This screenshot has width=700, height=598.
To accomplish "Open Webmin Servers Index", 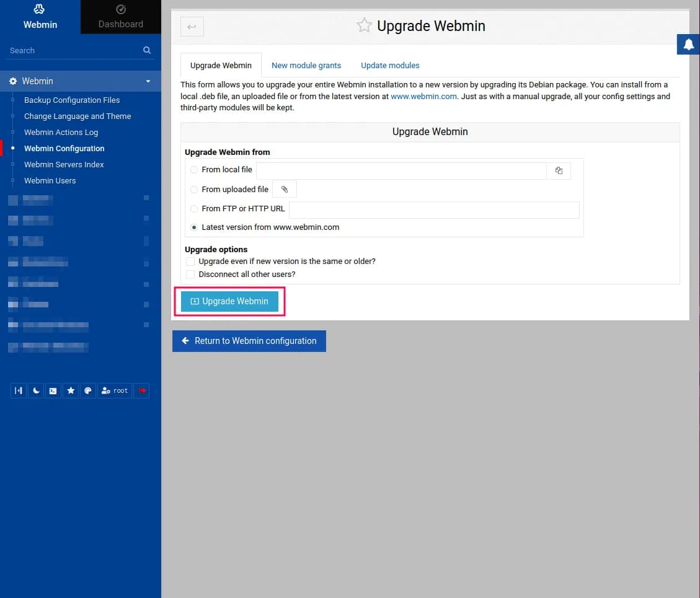I will pyautogui.click(x=64, y=164).
